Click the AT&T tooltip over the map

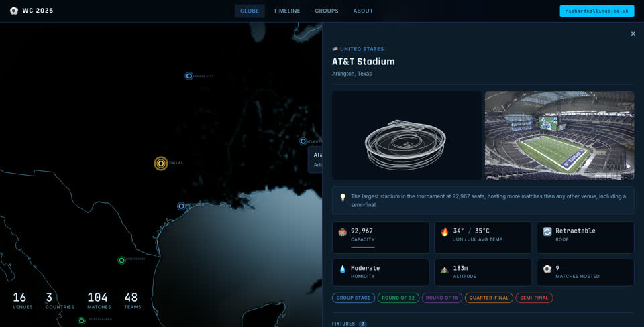(x=315, y=159)
